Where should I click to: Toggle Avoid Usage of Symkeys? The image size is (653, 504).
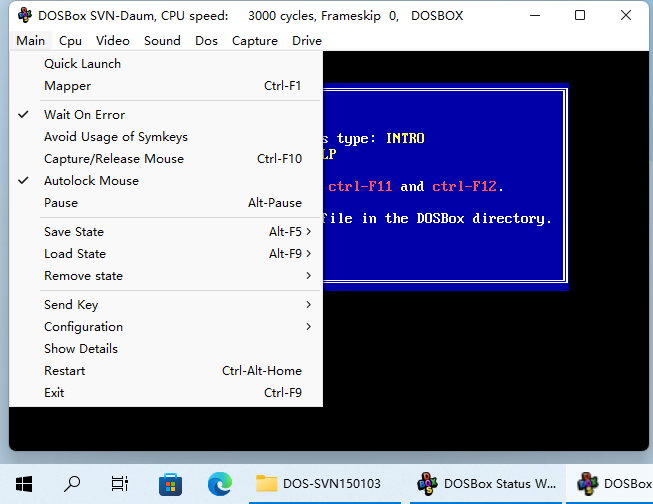(x=166, y=137)
